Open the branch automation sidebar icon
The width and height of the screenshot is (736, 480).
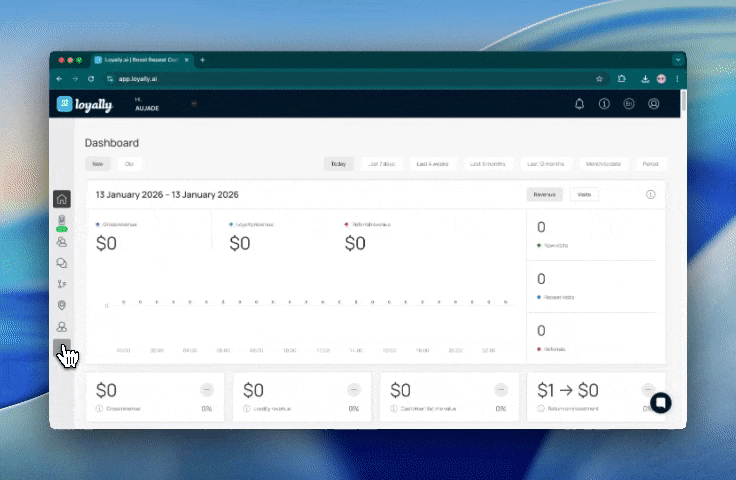(x=61, y=284)
